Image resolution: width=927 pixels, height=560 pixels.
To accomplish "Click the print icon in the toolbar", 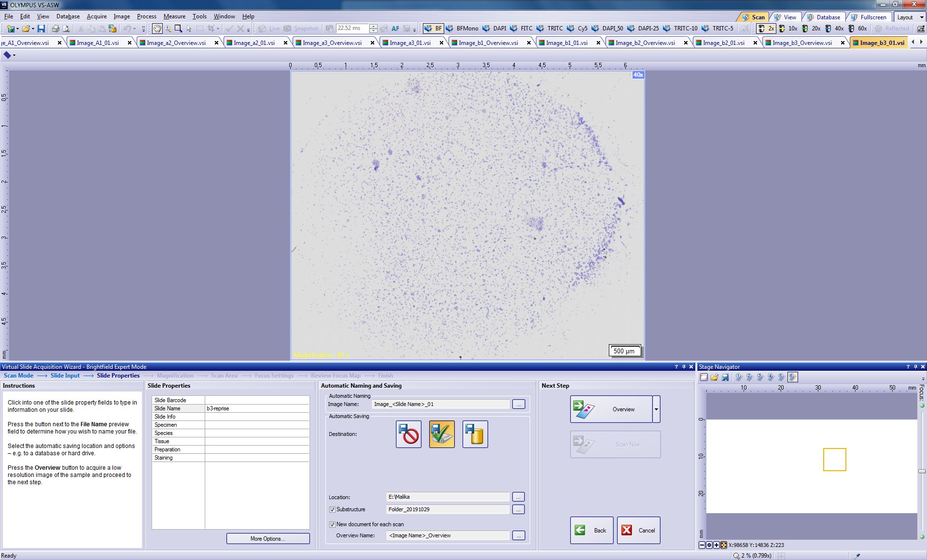I will (56, 28).
